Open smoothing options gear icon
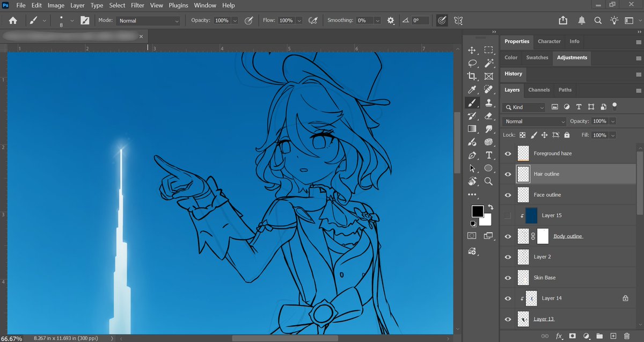Image resolution: width=644 pixels, height=342 pixels. pyautogui.click(x=391, y=20)
